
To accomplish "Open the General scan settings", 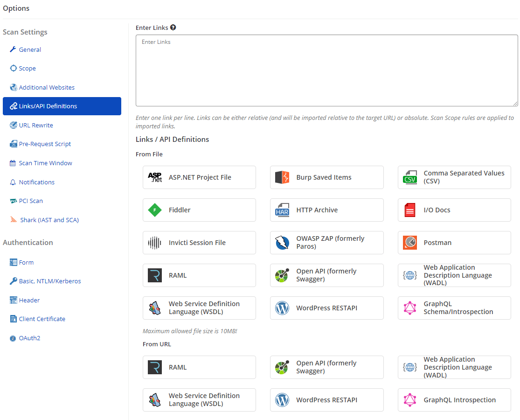I will [30, 49].
